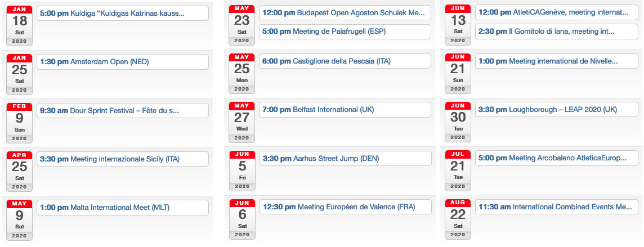Click the Jan 18 calendar date icon
The height and width of the screenshot is (247, 644).
point(19,26)
